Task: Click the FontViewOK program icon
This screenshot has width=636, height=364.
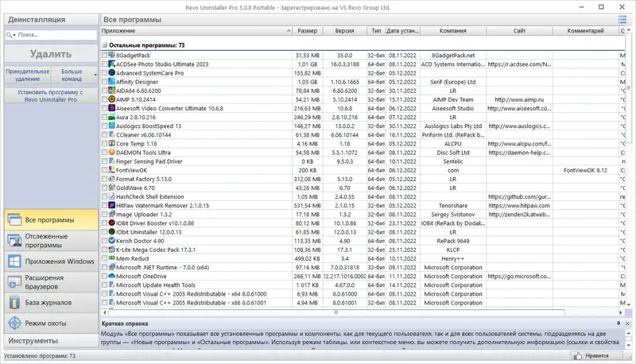Action: click(112, 170)
